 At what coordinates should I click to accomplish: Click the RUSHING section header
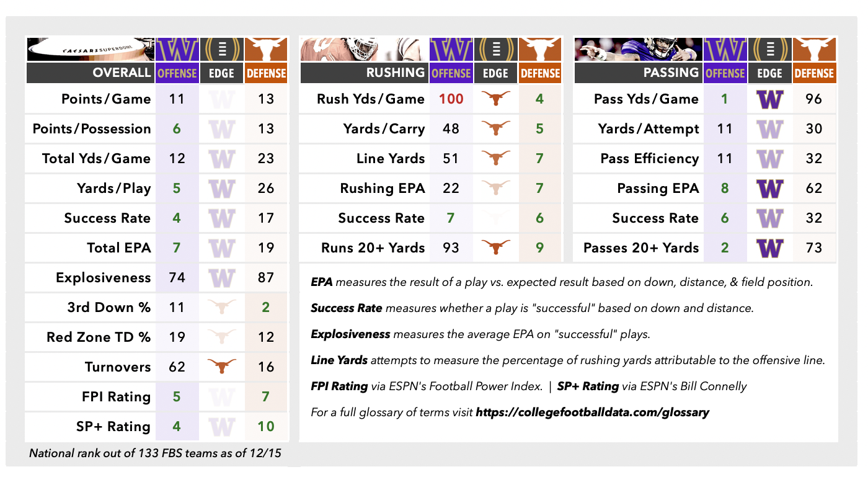pos(396,73)
